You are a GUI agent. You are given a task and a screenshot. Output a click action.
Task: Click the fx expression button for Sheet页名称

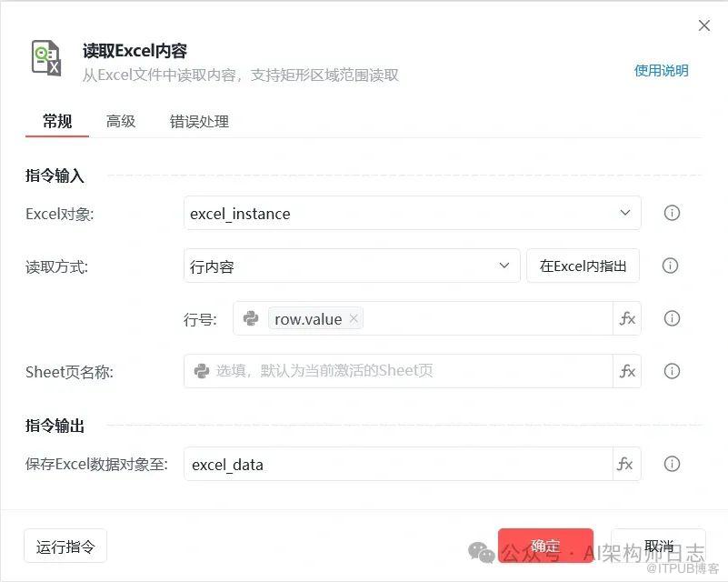point(627,371)
